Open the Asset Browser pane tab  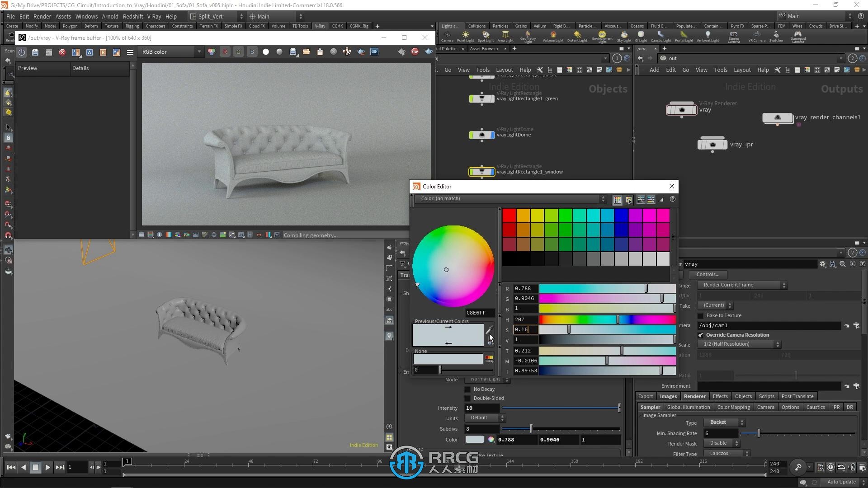point(484,49)
